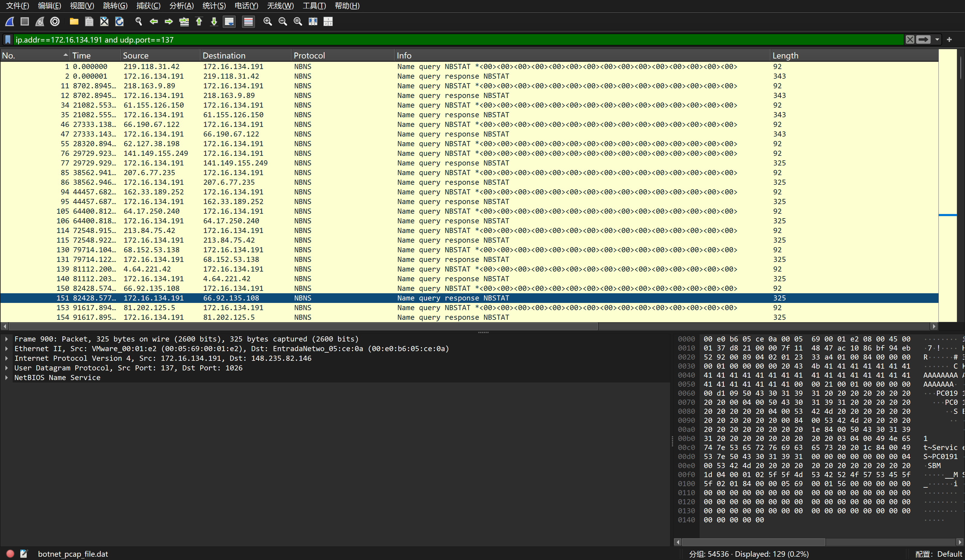The image size is (965, 560).
Task: Click the find packet magnifier icon
Action: [x=139, y=21]
